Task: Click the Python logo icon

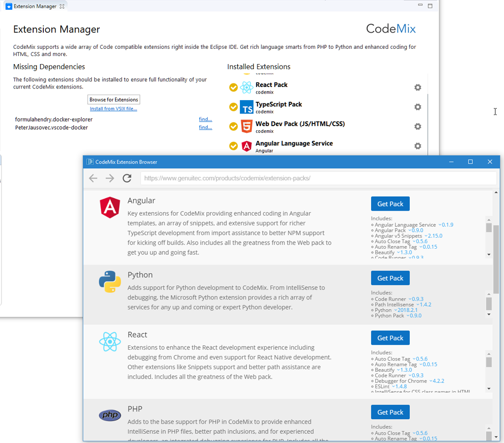Action: pyautogui.click(x=110, y=282)
